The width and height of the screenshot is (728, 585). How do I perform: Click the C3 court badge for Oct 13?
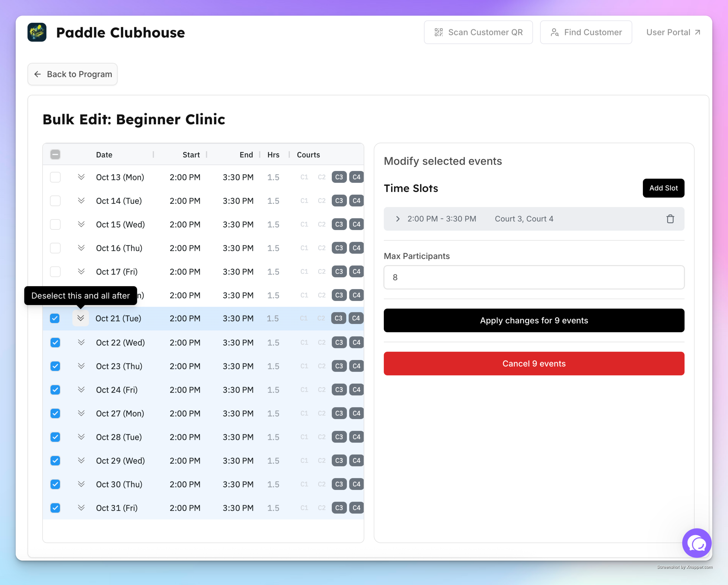[x=339, y=177]
